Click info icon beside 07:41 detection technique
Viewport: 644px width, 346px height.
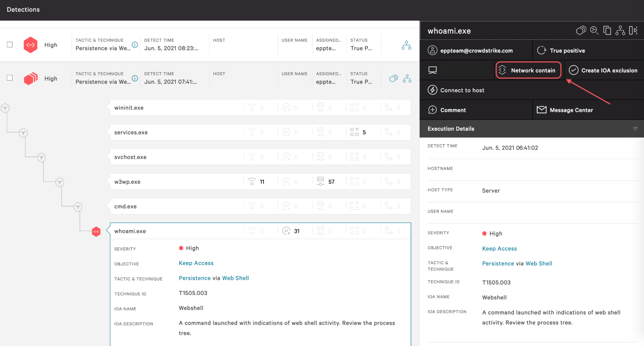click(x=135, y=78)
